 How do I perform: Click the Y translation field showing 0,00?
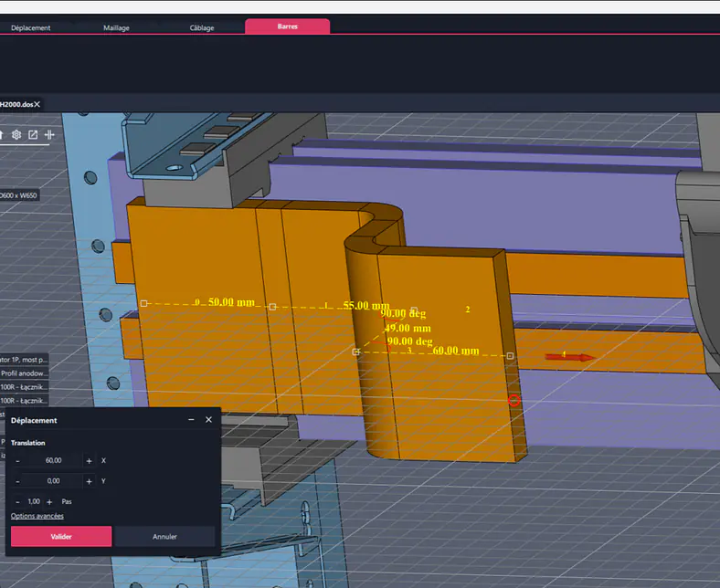53,481
